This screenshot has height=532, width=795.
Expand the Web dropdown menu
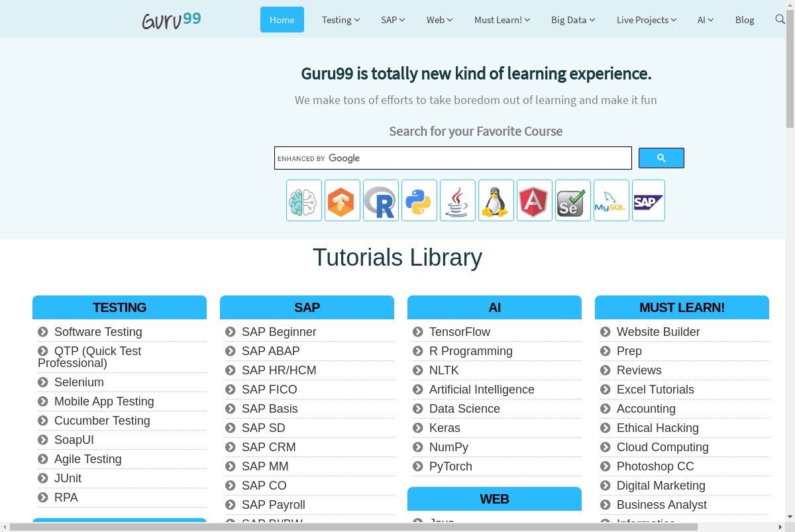click(439, 20)
